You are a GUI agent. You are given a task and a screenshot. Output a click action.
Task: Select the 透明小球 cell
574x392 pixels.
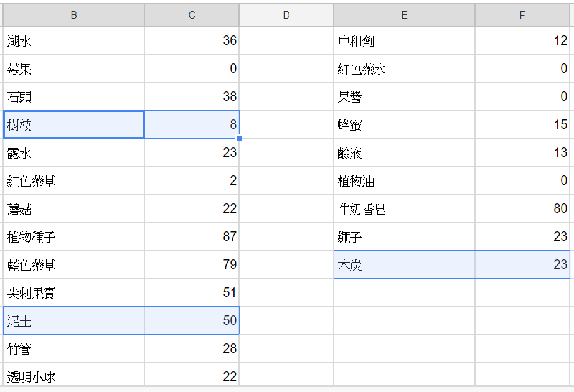pos(73,375)
